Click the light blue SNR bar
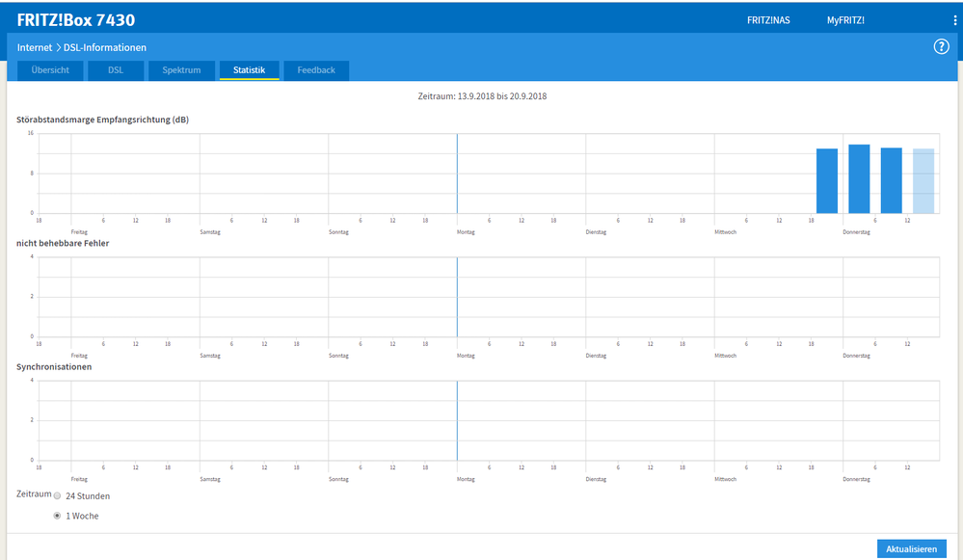963x560 pixels. point(923,181)
